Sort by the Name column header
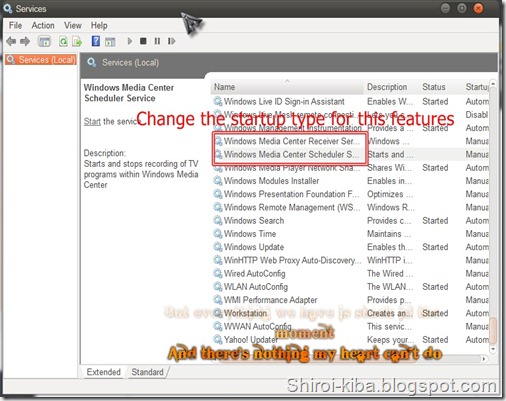Viewport: 506px width, 401px height. coord(287,87)
